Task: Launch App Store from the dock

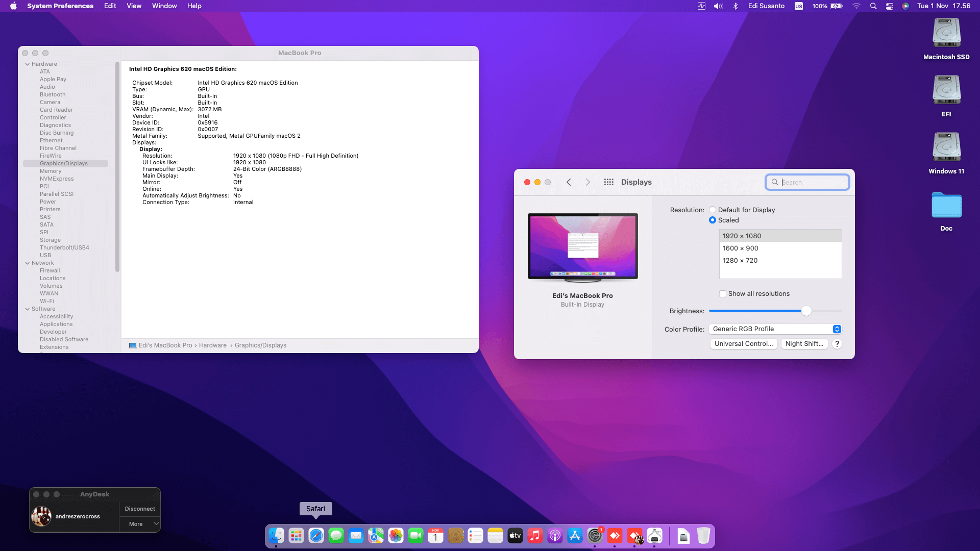Action: pos(575,536)
